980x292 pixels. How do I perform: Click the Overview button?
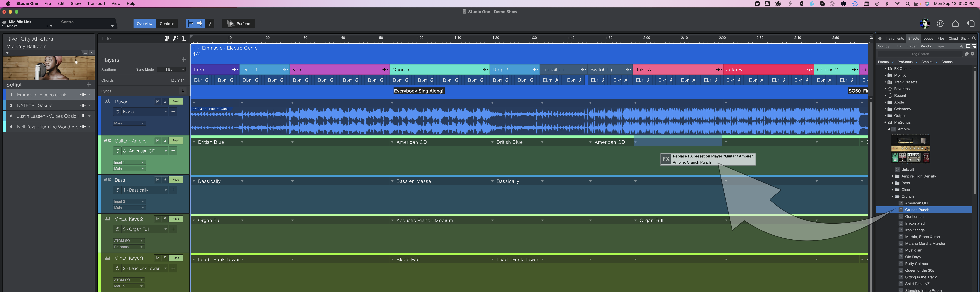(145, 24)
